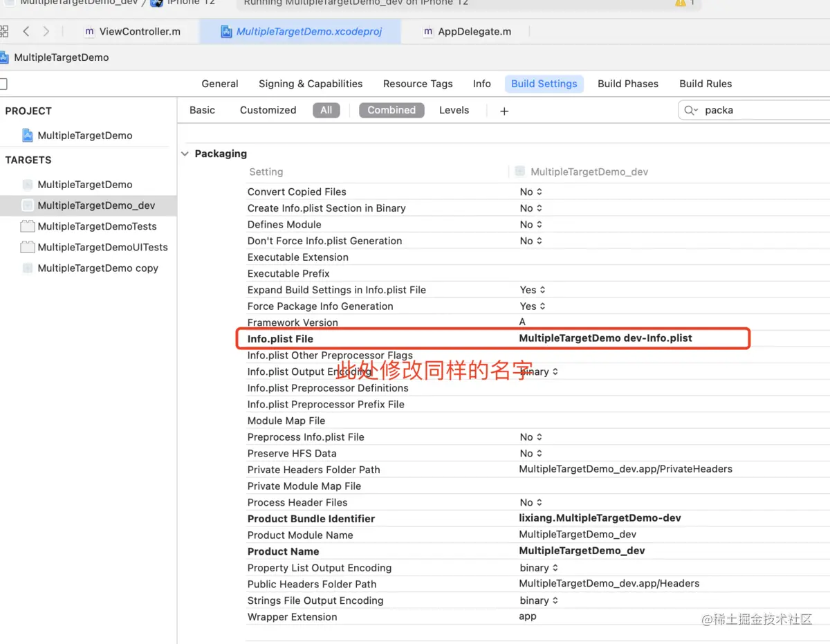Open Convert Copied Files value dropdown
The width and height of the screenshot is (830, 644).
pyautogui.click(x=531, y=192)
